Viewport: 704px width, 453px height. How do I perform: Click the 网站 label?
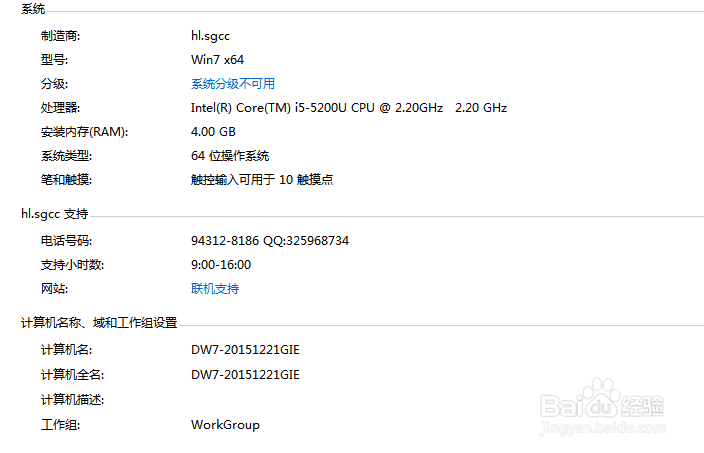tap(54, 289)
